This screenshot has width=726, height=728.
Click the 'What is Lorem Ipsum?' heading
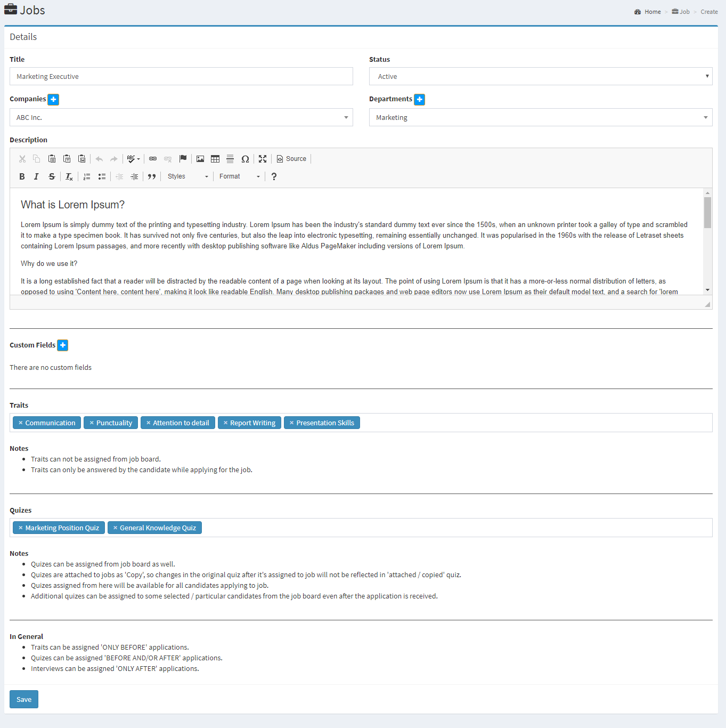[72, 205]
